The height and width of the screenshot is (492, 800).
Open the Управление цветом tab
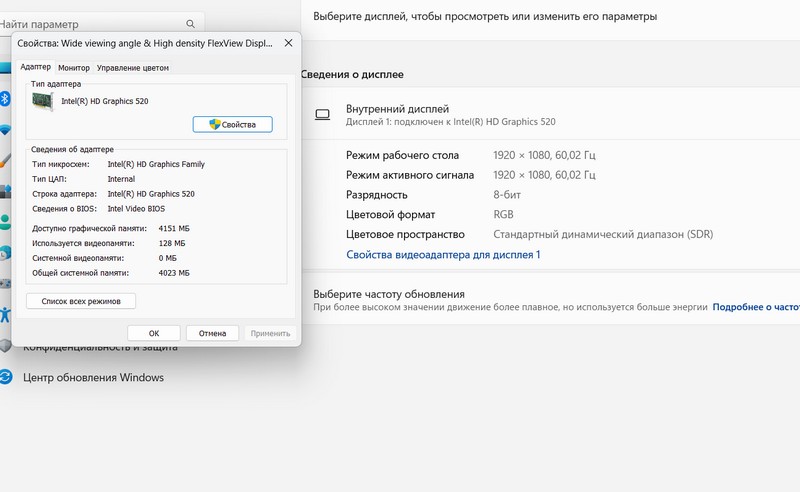click(133, 68)
